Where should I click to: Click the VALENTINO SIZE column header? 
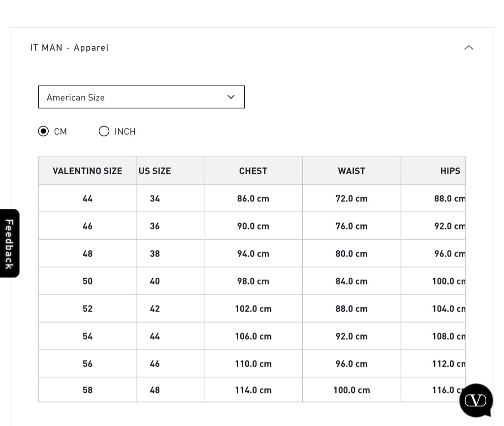pyautogui.click(x=87, y=171)
